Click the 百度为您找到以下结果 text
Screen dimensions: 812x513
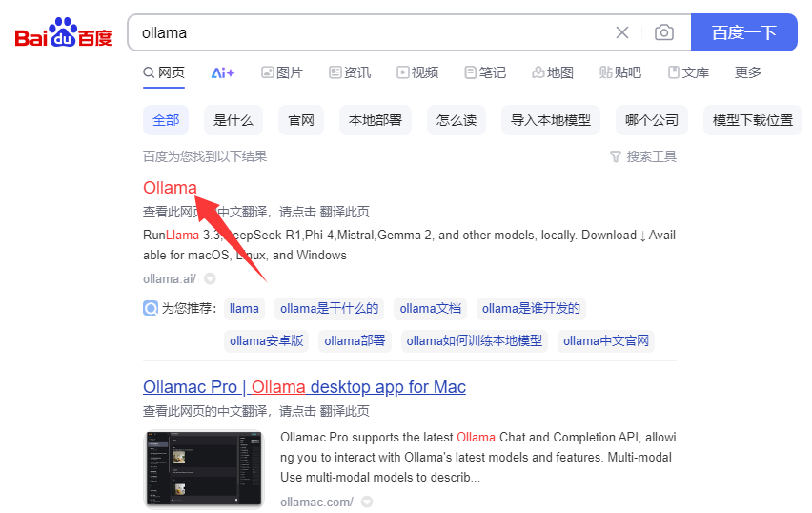(205, 156)
